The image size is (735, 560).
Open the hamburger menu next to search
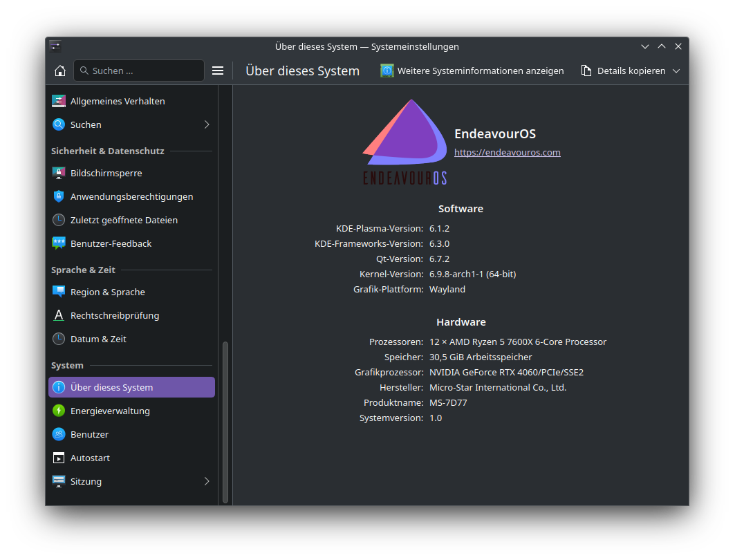point(218,71)
